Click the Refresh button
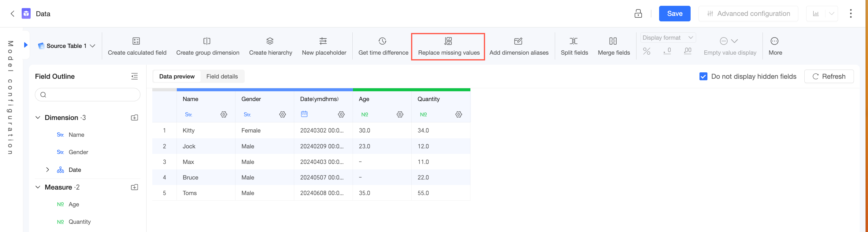Image resolution: width=868 pixels, height=232 pixels. point(829,77)
